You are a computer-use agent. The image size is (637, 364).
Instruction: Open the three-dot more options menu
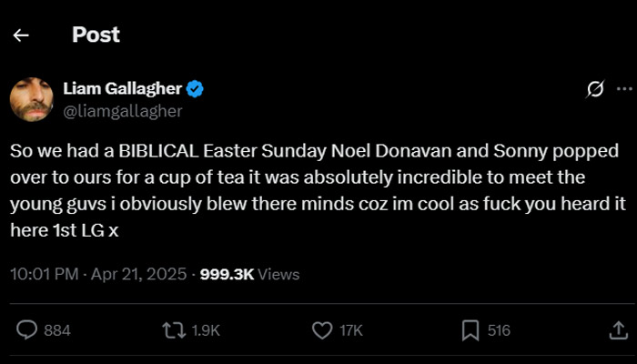tap(624, 89)
